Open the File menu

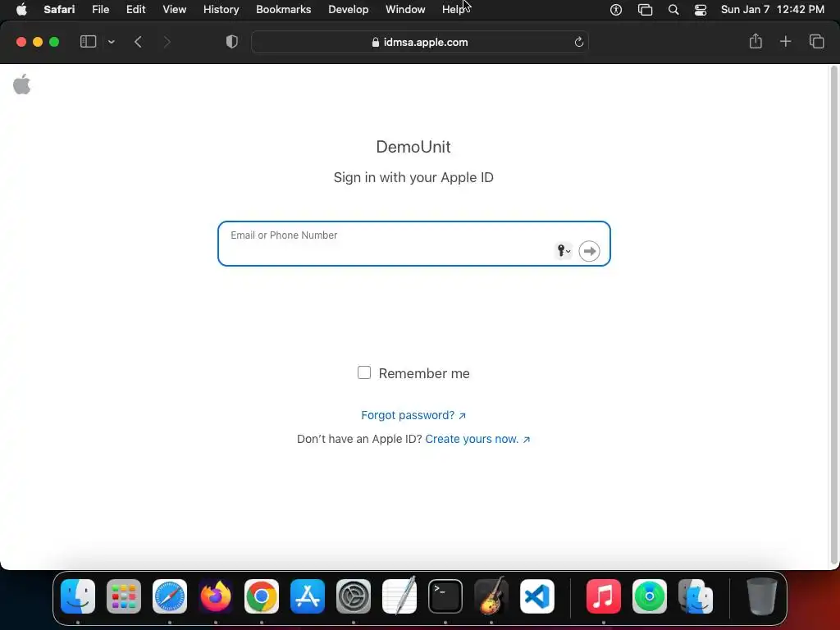tap(100, 10)
